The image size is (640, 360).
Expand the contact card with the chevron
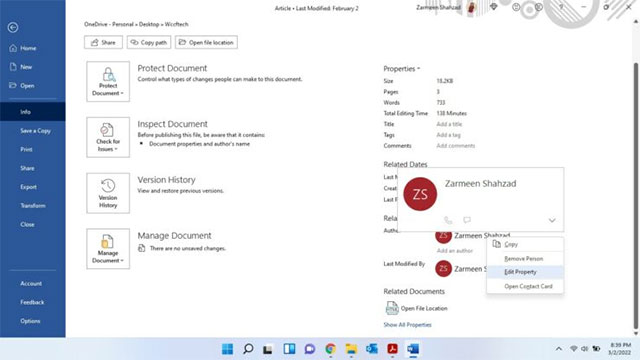click(x=552, y=220)
